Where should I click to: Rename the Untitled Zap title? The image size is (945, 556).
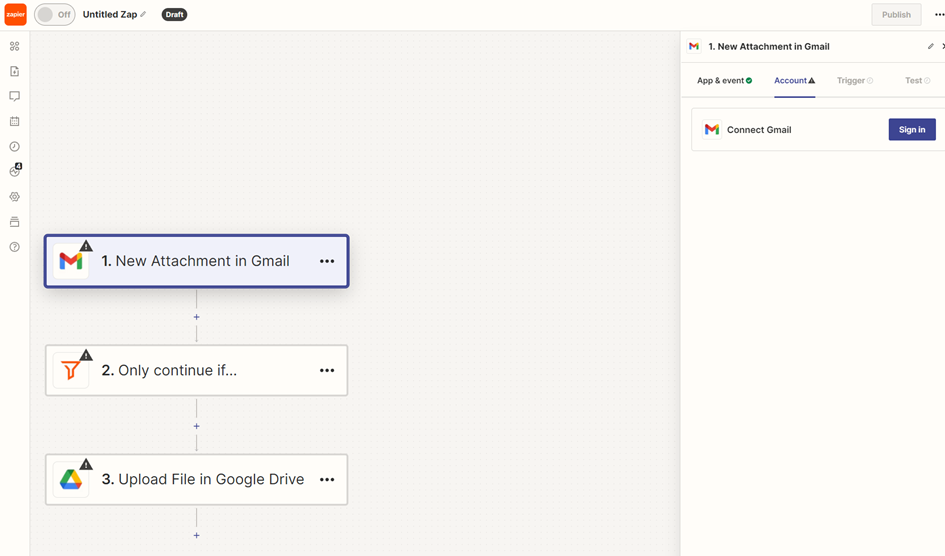pyautogui.click(x=110, y=14)
